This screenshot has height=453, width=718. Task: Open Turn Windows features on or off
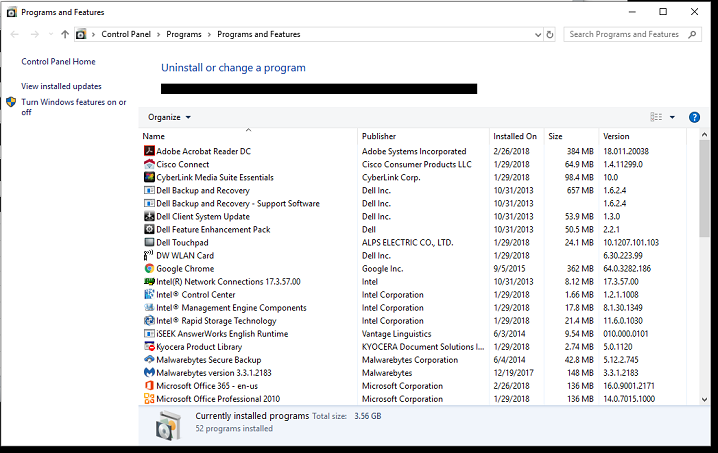pyautogui.click(x=73, y=107)
